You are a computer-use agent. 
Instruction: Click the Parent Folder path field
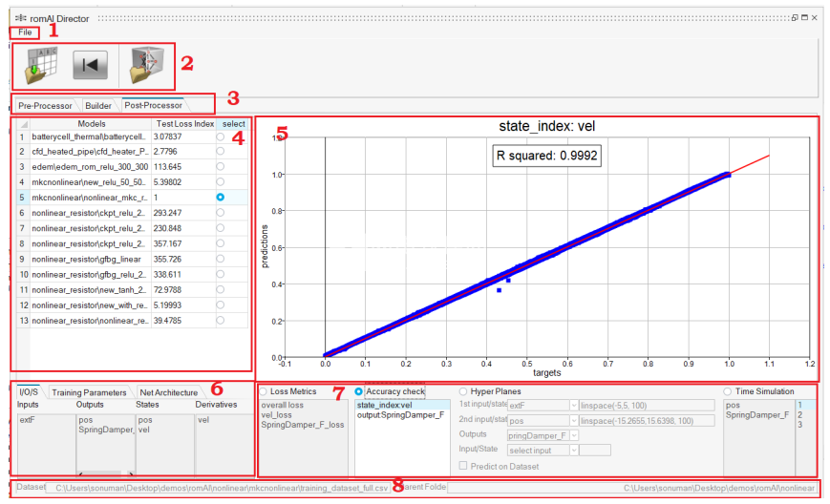click(x=632, y=488)
